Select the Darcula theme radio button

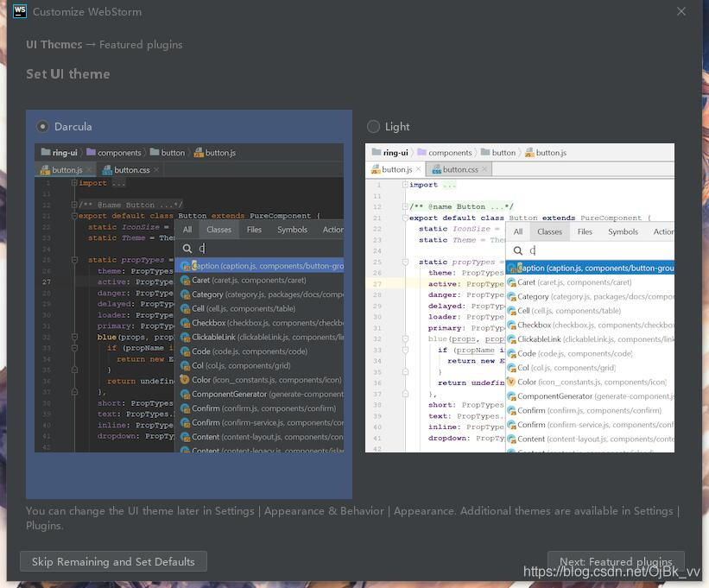tap(42, 127)
